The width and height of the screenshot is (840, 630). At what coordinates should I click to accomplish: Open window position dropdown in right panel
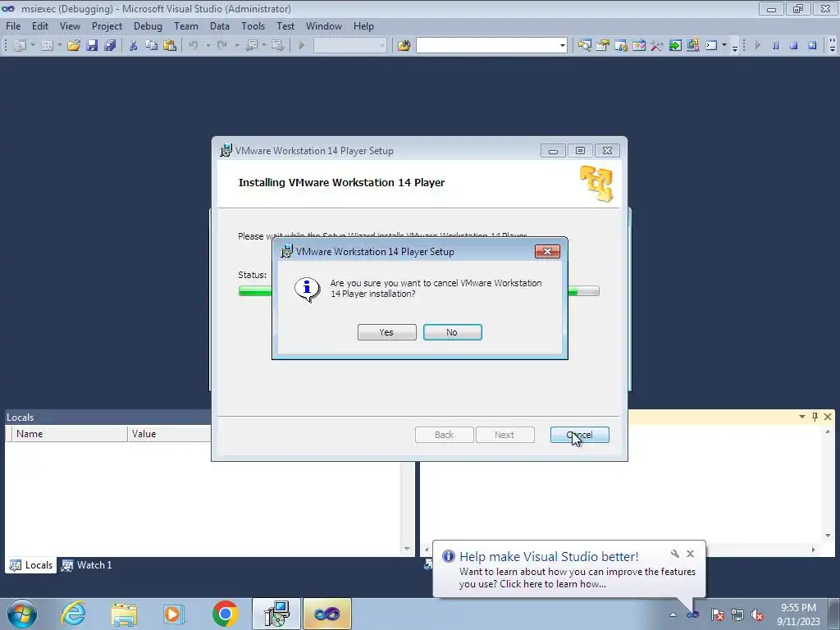tap(802, 416)
